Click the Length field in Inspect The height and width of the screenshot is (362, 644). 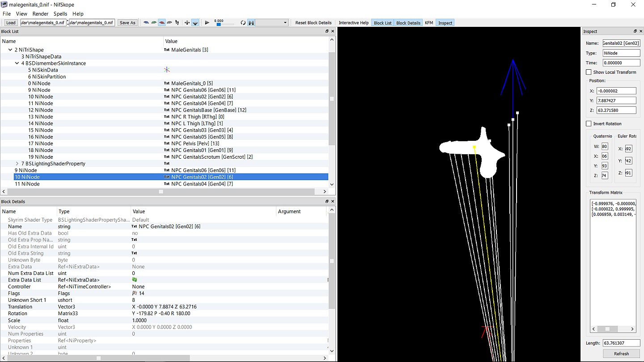[621, 343]
